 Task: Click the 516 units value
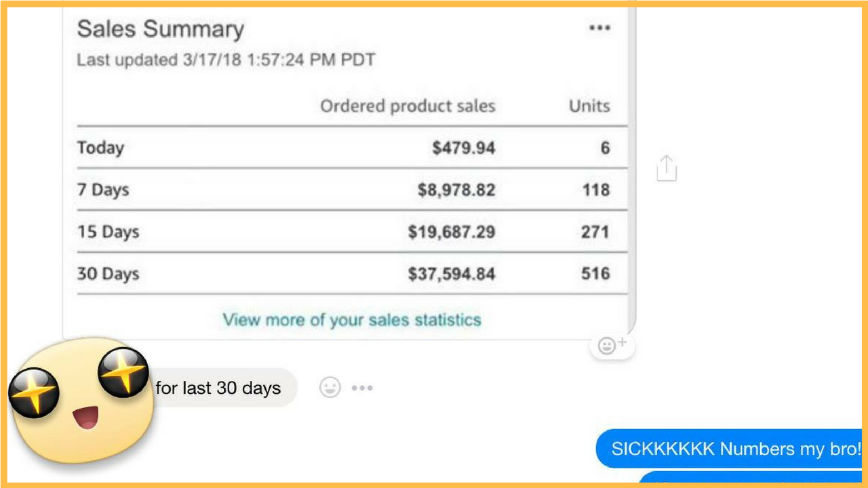(595, 274)
